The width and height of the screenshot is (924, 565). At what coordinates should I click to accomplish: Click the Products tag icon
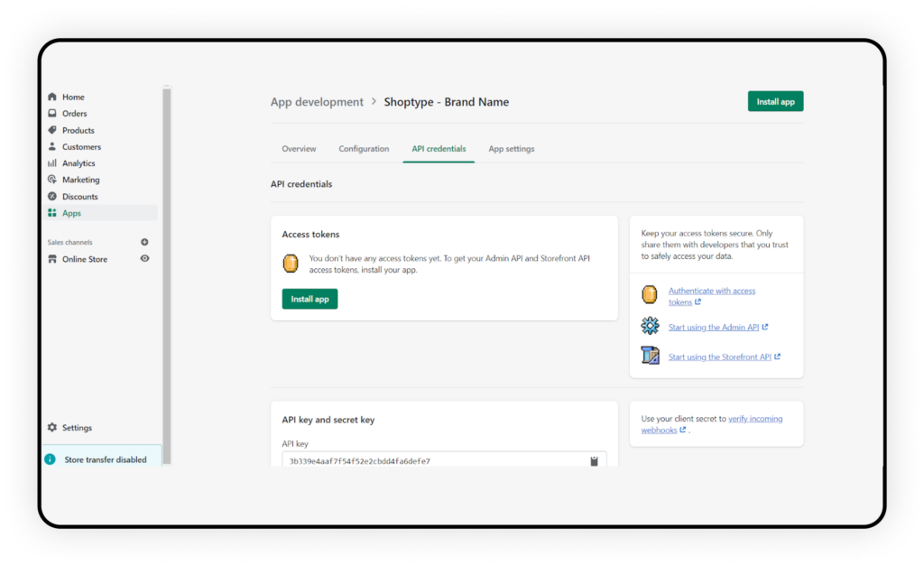point(52,130)
